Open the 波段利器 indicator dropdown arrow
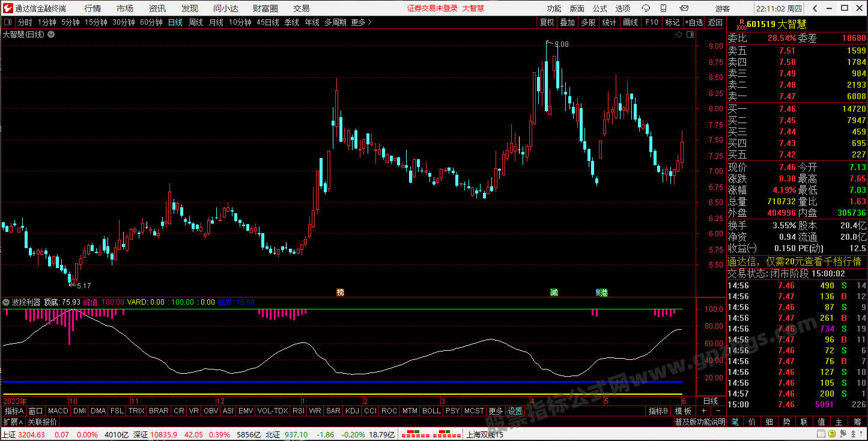This screenshot has width=868, height=441. coord(7,302)
